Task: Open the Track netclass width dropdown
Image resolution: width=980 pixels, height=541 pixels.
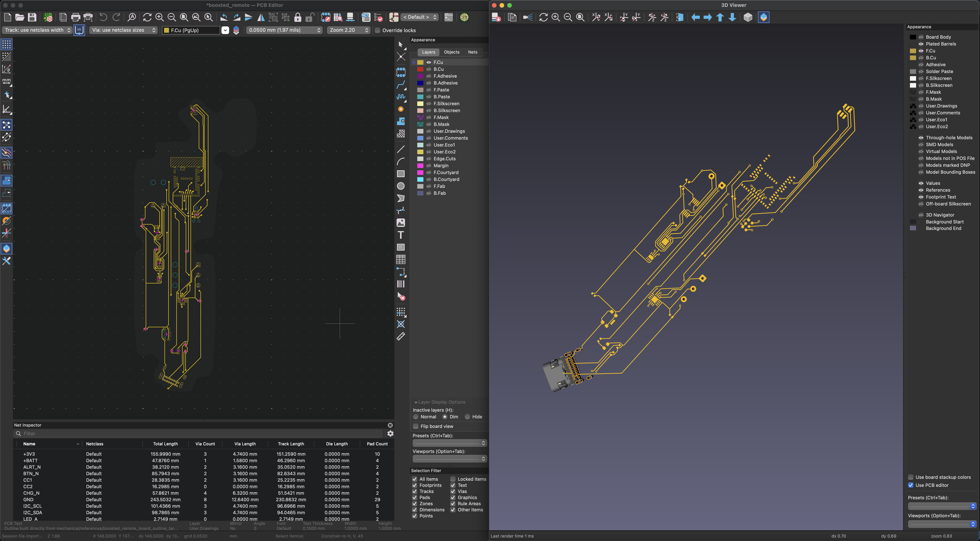Action: 37,30
